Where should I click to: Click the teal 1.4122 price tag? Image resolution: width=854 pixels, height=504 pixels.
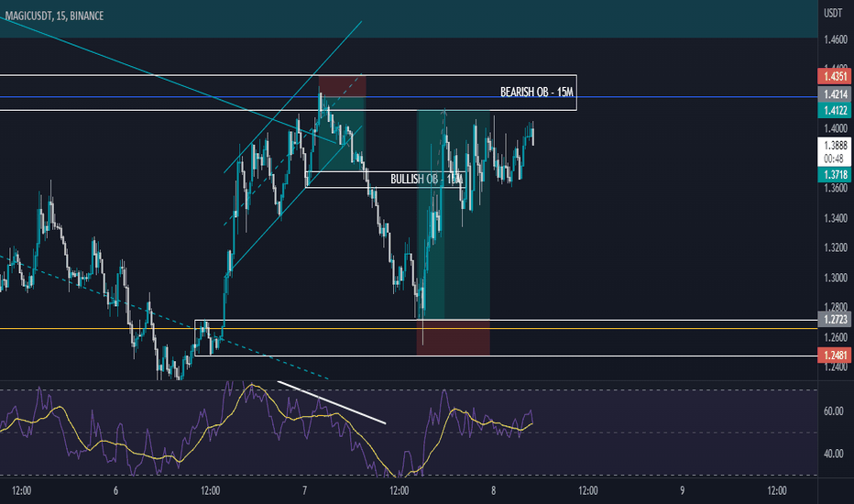pyautogui.click(x=835, y=110)
